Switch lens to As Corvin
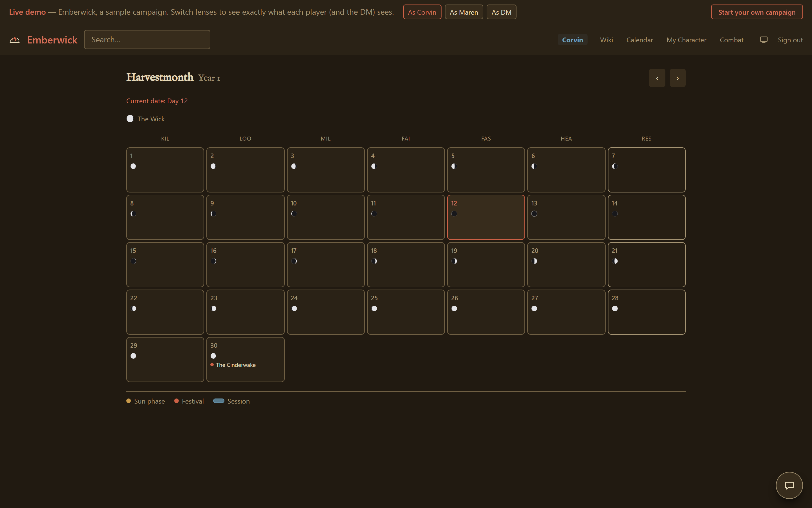812x508 pixels. (x=422, y=12)
